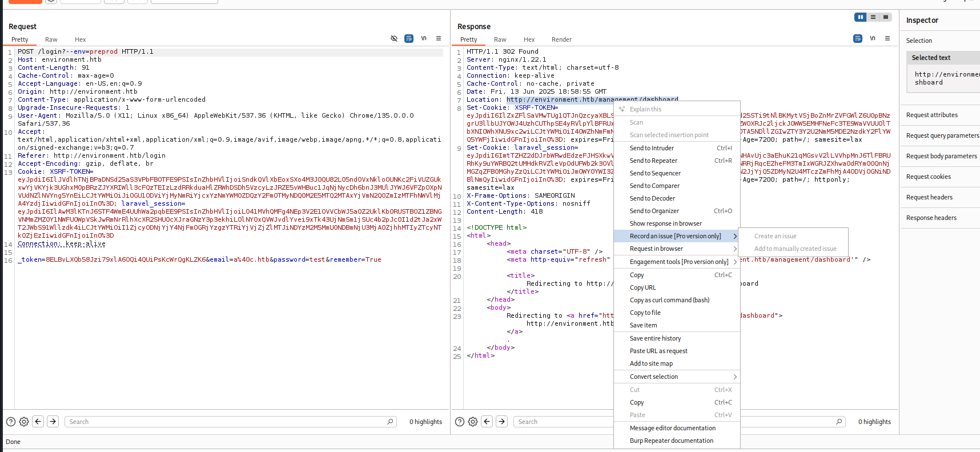This screenshot has height=452, width=980.
Task: Choose Add to site map
Action: pyautogui.click(x=677, y=363)
